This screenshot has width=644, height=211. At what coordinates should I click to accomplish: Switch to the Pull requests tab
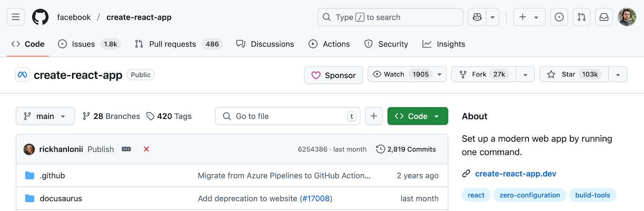pyautogui.click(x=179, y=44)
